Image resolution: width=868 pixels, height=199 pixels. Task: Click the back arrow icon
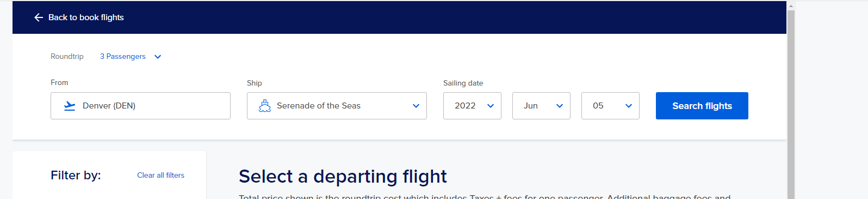[39, 17]
